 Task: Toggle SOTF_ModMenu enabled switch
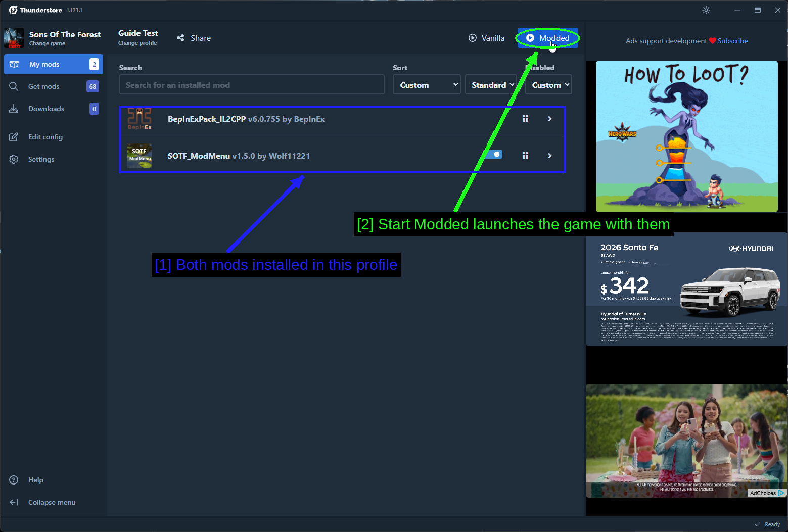[494, 154]
